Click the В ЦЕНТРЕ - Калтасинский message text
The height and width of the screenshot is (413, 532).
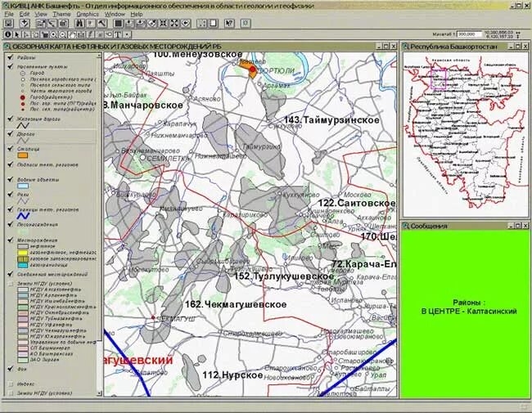click(x=469, y=311)
